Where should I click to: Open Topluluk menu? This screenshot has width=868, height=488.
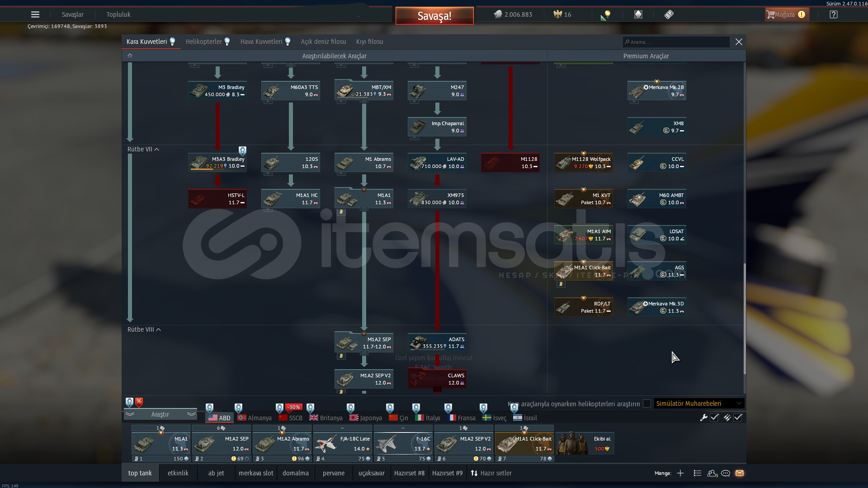click(x=118, y=14)
